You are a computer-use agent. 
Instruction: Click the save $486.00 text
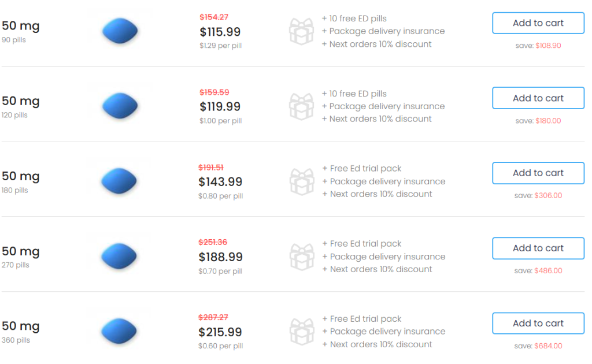(x=538, y=270)
